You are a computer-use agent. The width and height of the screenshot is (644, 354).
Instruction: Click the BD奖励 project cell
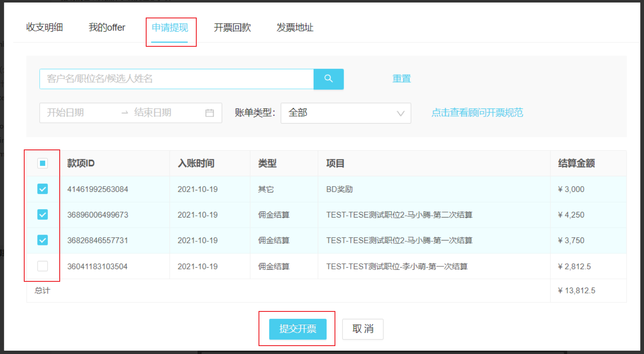(x=340, y=189)
